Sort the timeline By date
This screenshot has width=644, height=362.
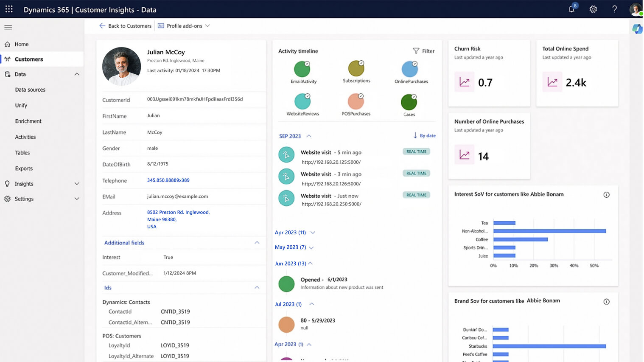click(x=424, y=136)
